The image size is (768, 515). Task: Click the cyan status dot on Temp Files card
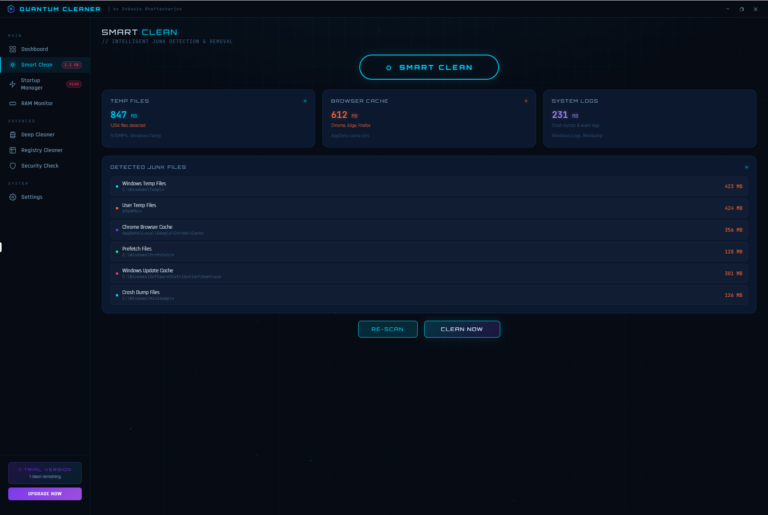coord(305,101)
